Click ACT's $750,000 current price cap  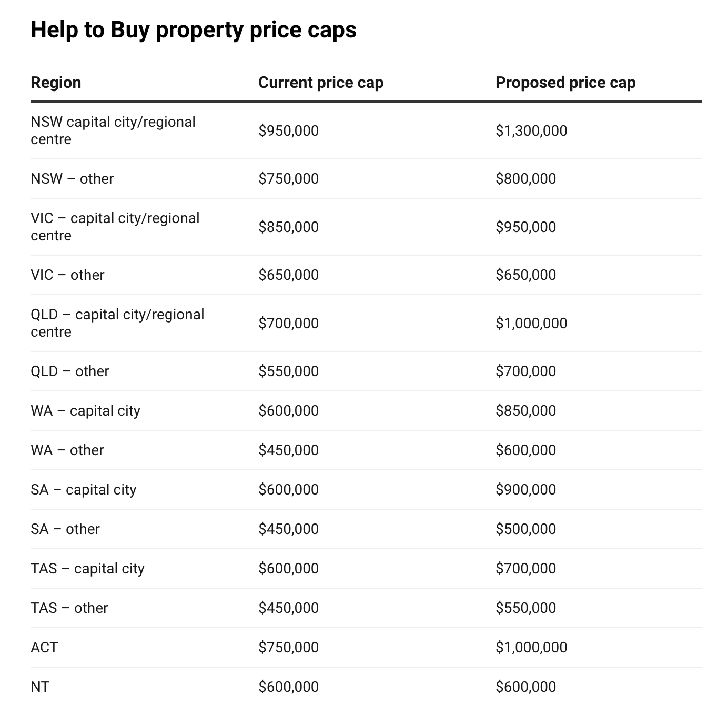pos(288,648)
